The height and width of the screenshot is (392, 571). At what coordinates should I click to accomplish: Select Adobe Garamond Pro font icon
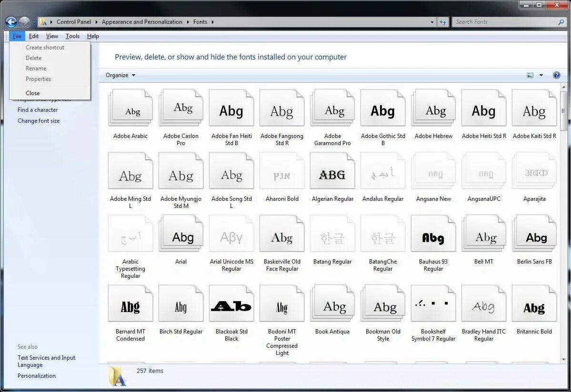332,108
